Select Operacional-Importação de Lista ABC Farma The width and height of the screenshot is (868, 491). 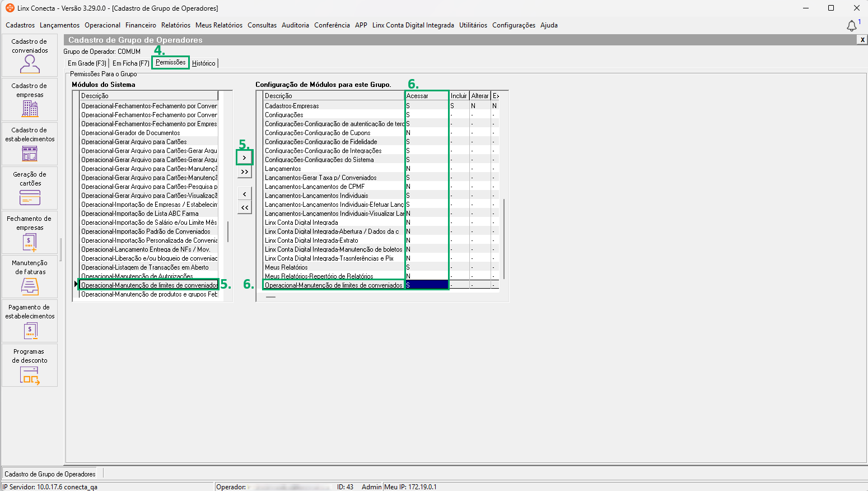click(149, 214)
